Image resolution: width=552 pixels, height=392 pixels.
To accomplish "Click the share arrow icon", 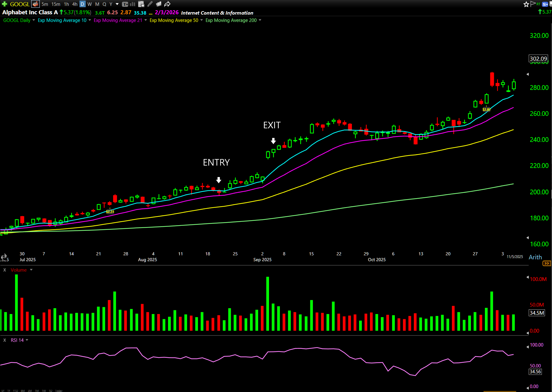I will pos(167,4).
